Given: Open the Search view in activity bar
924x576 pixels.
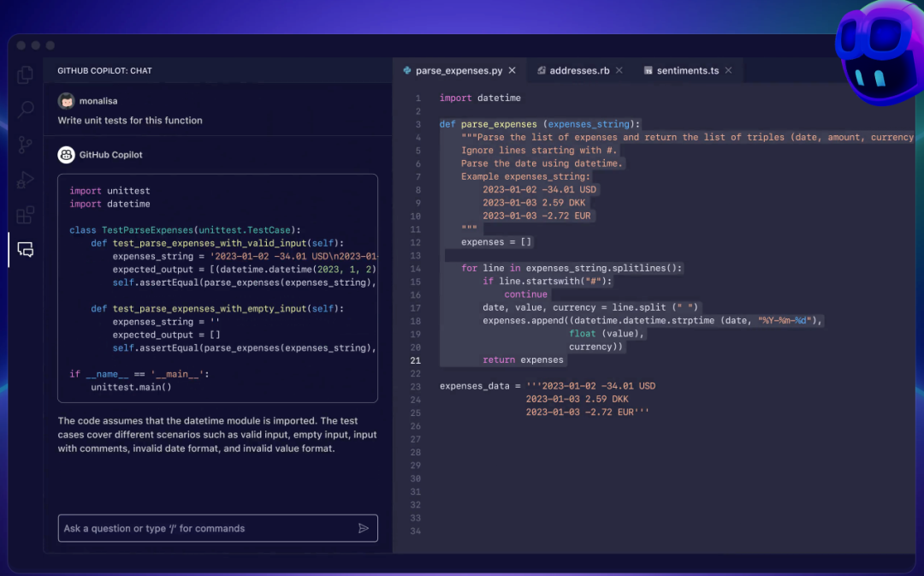Looking at the screenshot, I should 26,110.
